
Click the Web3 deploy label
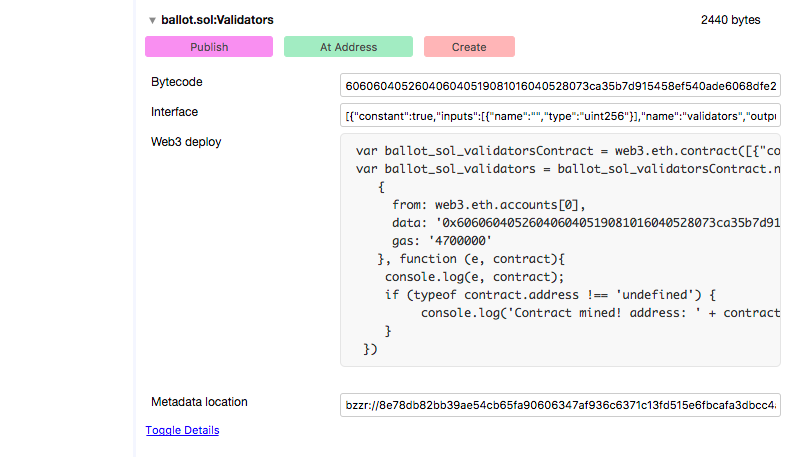(185, 142)
